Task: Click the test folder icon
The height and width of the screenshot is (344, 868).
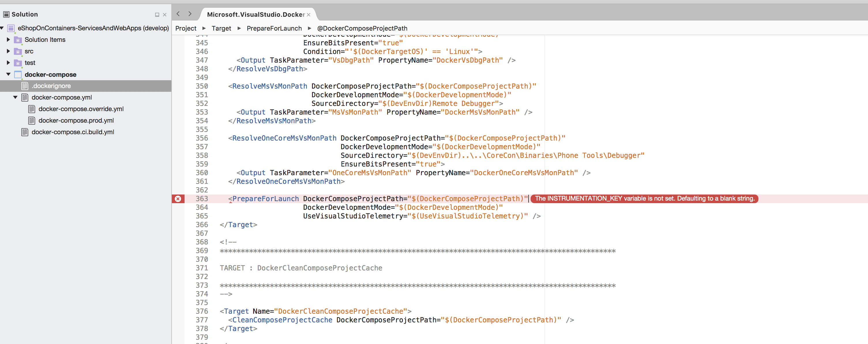Action: 18,63
